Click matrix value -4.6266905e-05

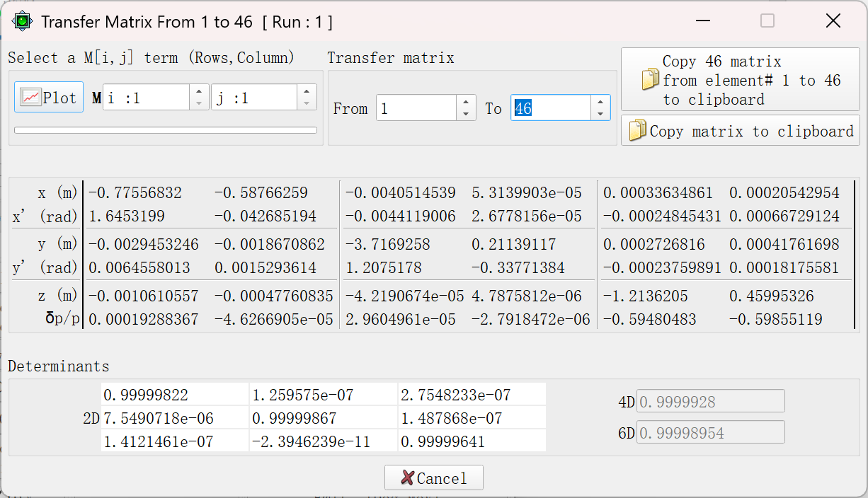[x=273, y=319]
